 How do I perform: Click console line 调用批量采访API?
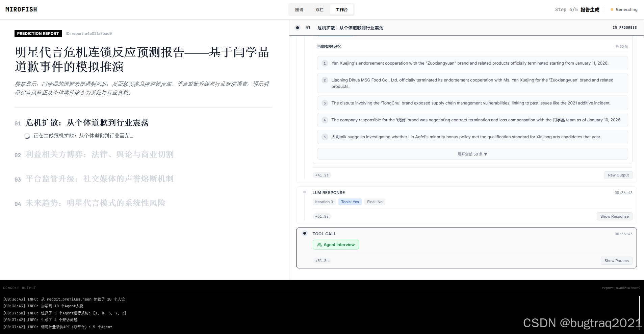(x=58, y=327)
